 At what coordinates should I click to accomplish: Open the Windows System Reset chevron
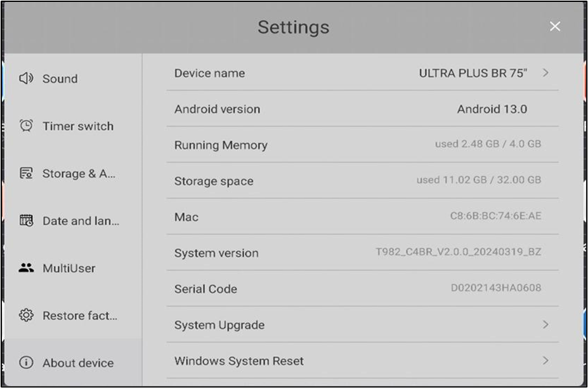point(546,361)
